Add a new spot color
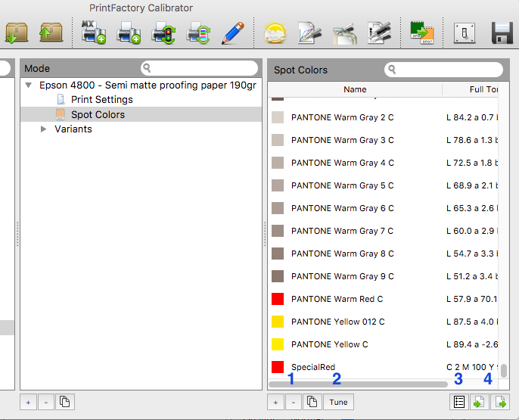The image size is (519, 420). (275, 402)
